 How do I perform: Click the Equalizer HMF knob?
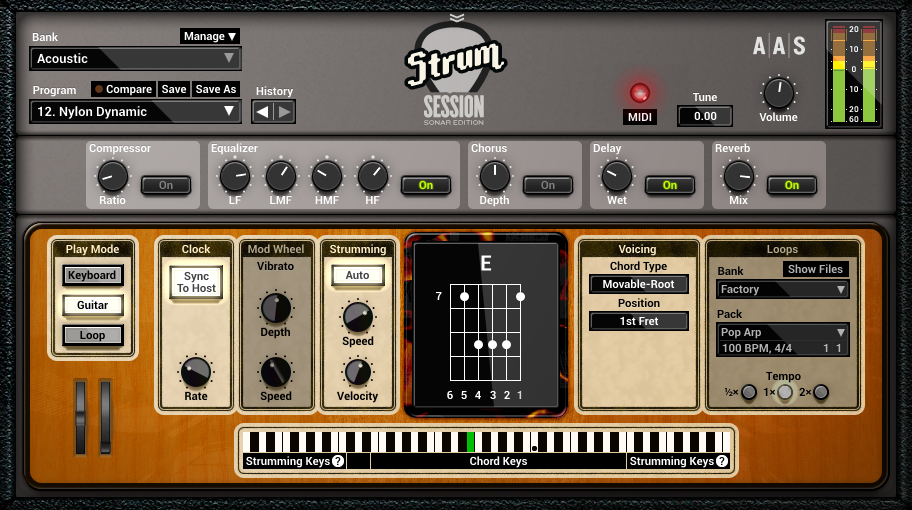(327, 177)
